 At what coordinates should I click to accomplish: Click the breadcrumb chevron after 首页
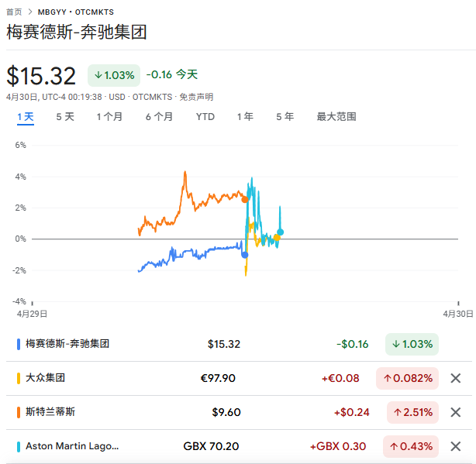(29, 12)
